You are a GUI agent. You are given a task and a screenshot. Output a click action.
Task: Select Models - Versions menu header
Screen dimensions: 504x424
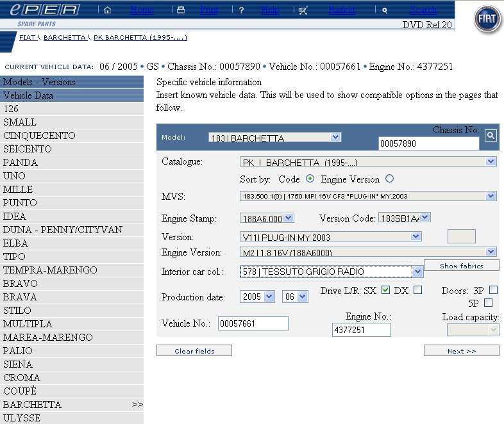(x=72, y=82)
